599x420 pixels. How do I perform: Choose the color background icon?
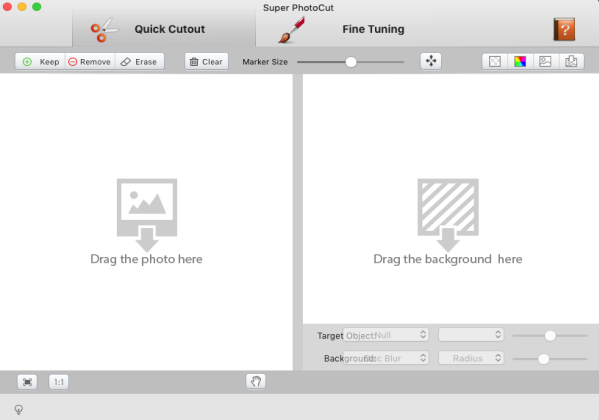click(520, 62)
